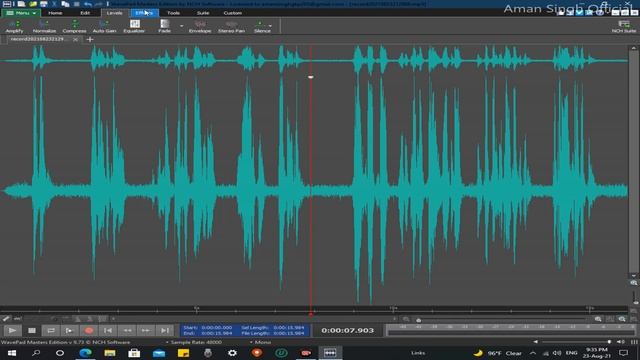
Task: Show hidden system tray icons
Action: pyautogui.click(x=533, y=353)
